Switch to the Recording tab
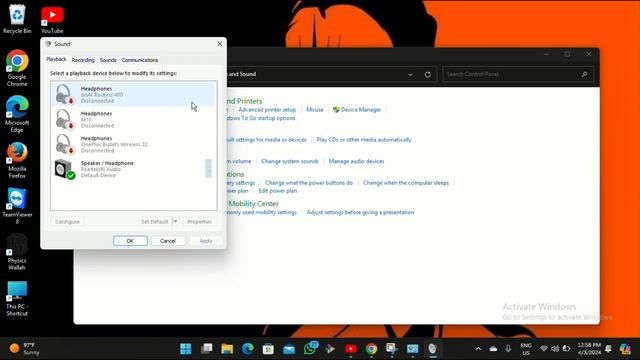Image resolution: width=640 pixels, height=360 pixels. pyautogui.click(x=83, y=60)
